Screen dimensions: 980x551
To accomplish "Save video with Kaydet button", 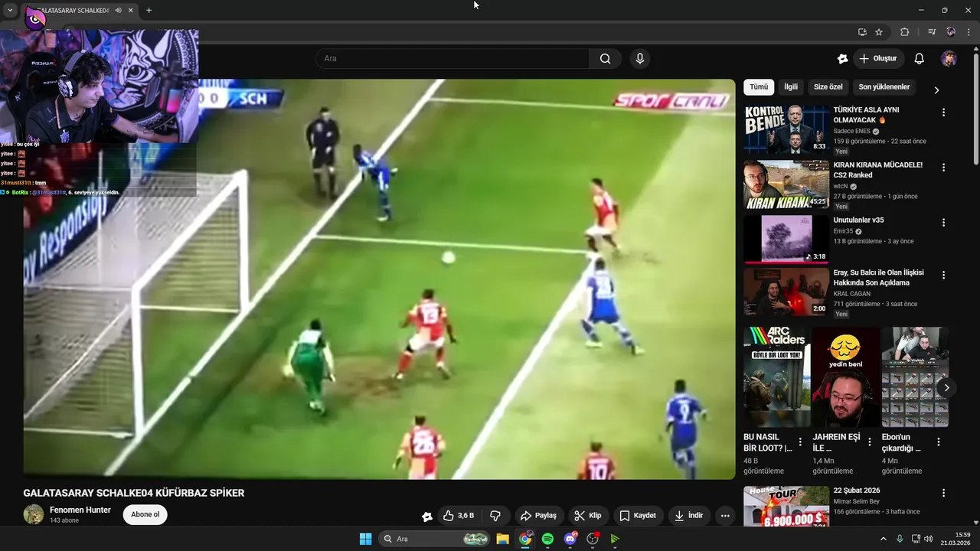I will coord(638,516).
